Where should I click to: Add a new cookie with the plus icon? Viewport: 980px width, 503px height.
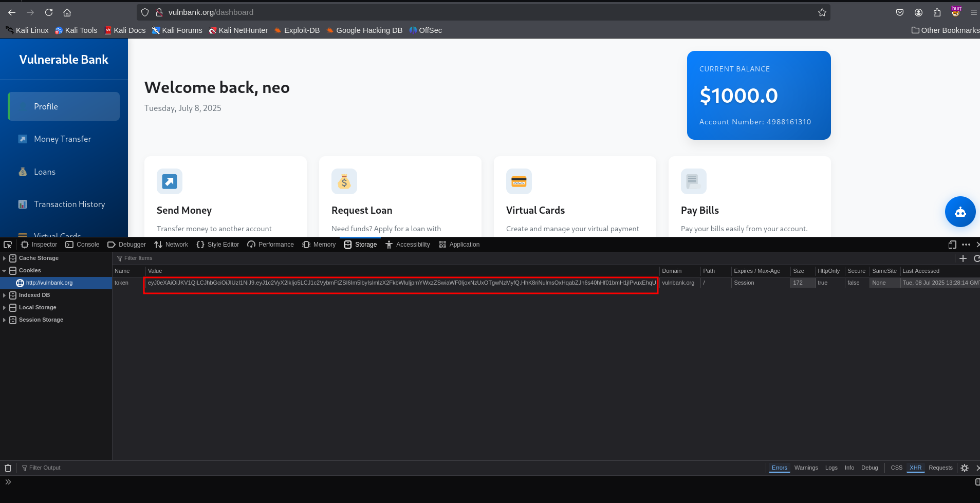963,258
